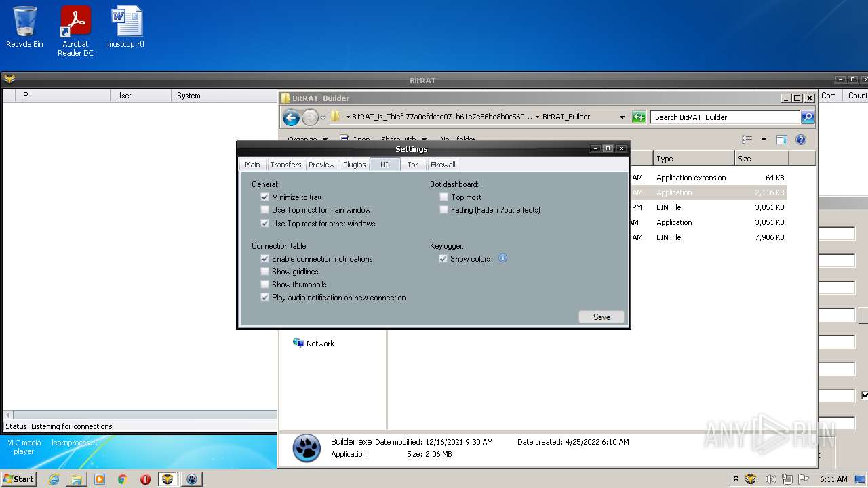
Task: Enable Show gridlines checkbox
Action: 264,272
